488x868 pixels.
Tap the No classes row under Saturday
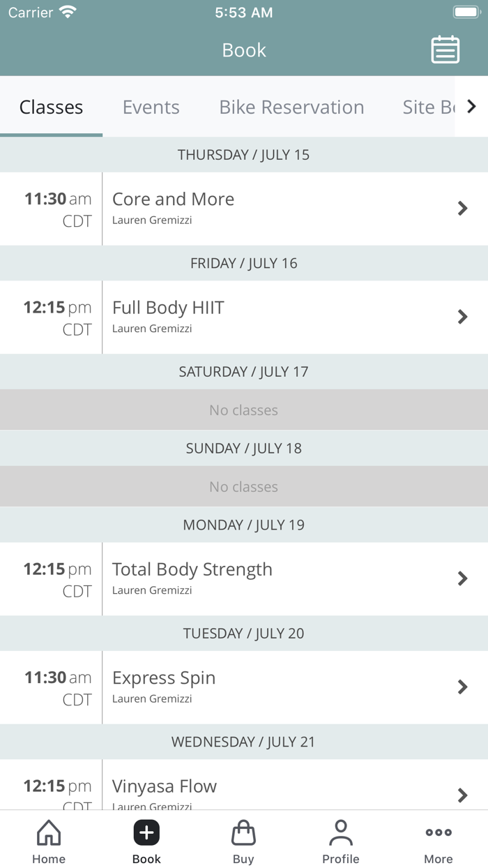pos(244,410)
